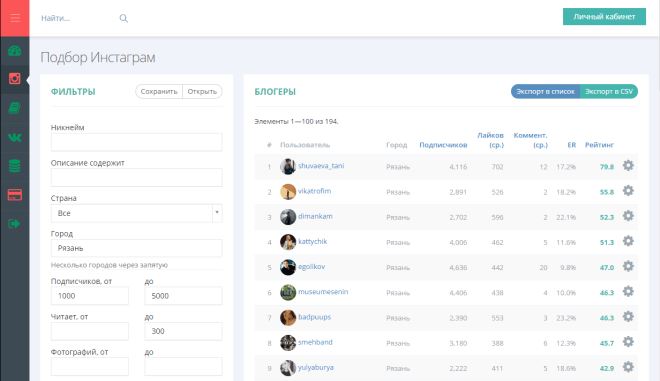Viewport: 660px width, 381px height.
Task: Click the Экспорт в CSV button
Action: pos(609,91)
